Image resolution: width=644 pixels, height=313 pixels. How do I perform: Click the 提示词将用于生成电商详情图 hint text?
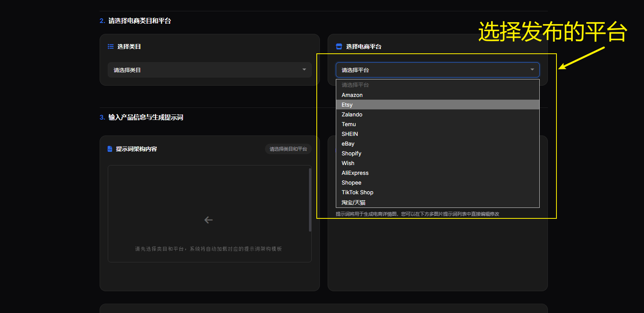[418, 214]
